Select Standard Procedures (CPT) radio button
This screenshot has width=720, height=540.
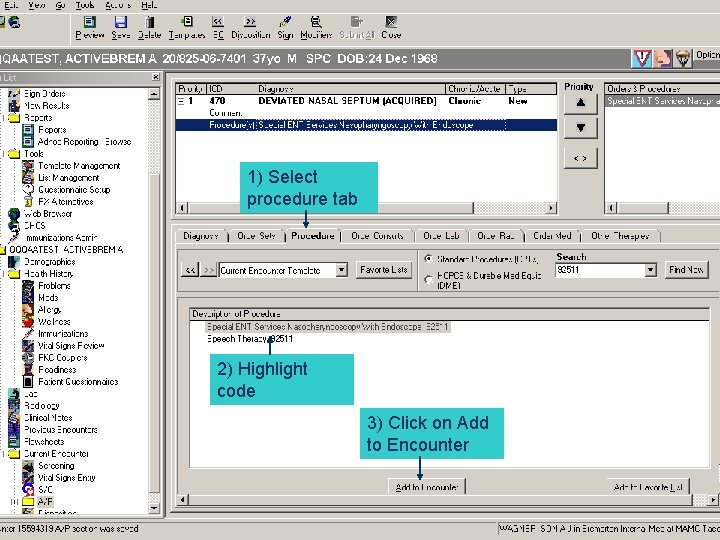point(428,259)
